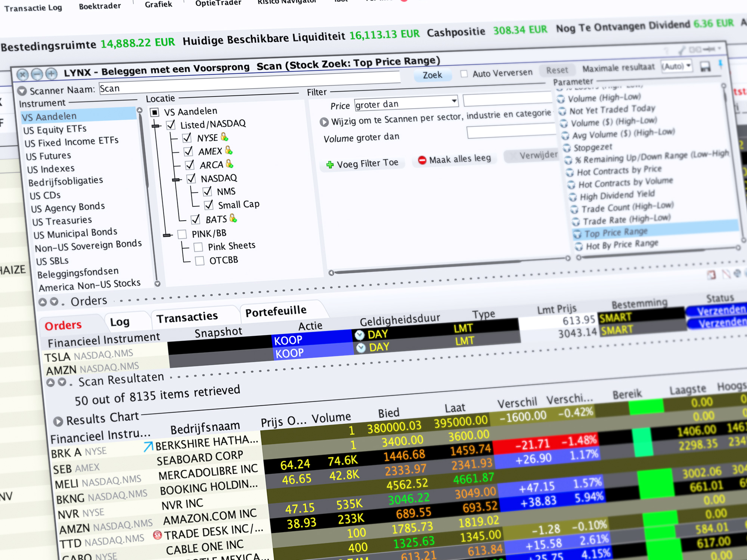Uncheck the AMEX checkbox

pos(188,151)
